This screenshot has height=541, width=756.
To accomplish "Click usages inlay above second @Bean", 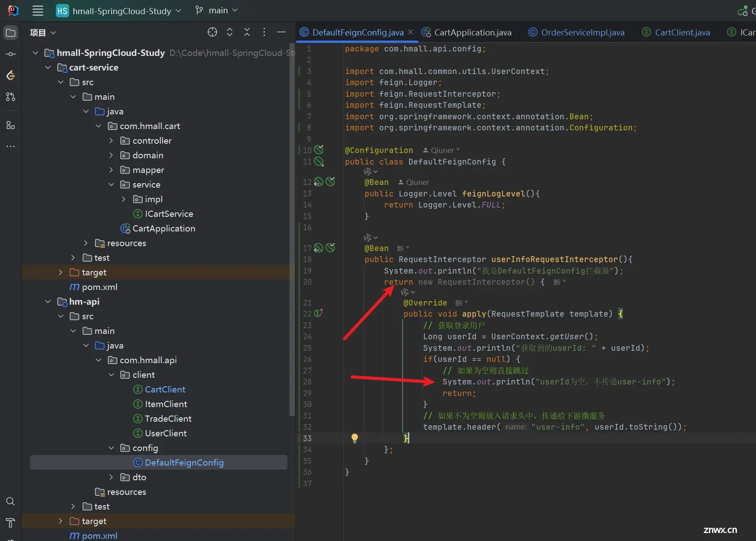I will coord(371,238).
